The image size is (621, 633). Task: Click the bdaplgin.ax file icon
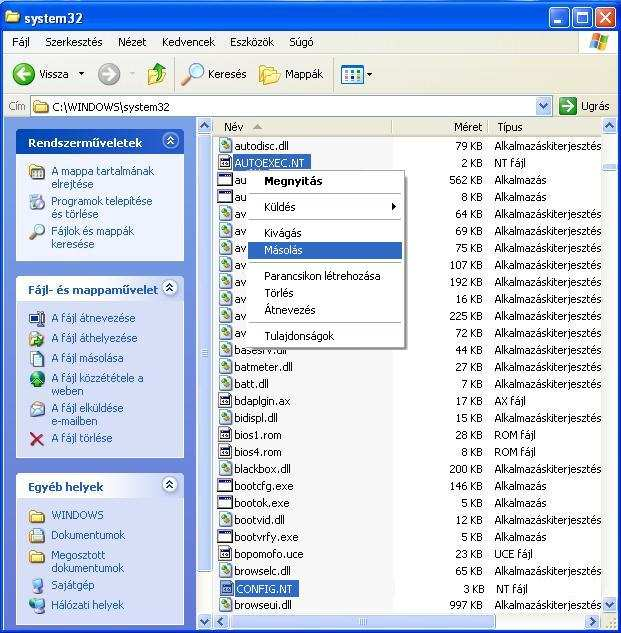pos(225,401)
